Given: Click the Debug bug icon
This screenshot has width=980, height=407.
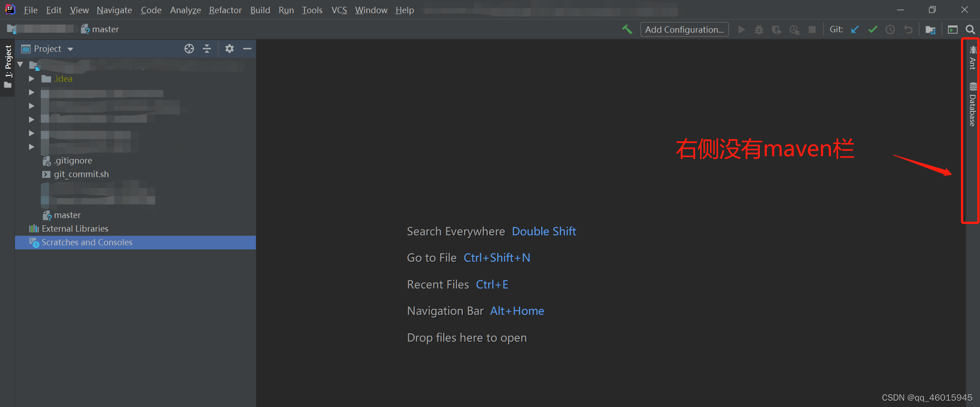Looking at the screenshot, I should (759, 30).
